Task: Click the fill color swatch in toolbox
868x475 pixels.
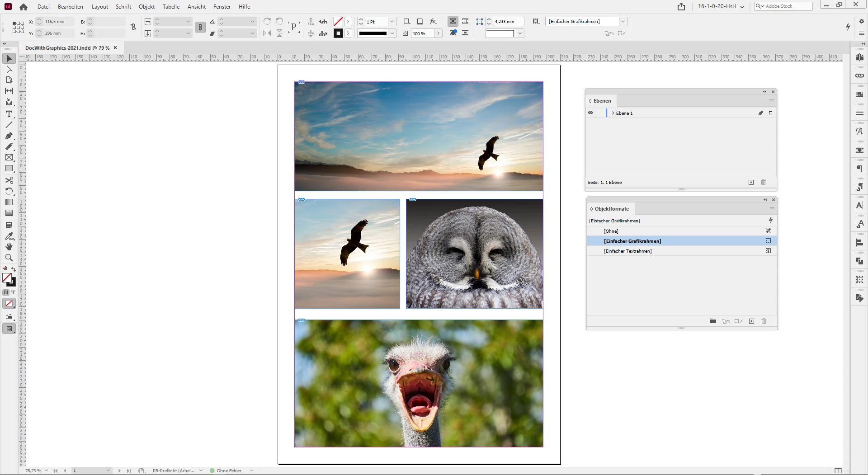Action: tap(7, 277)
